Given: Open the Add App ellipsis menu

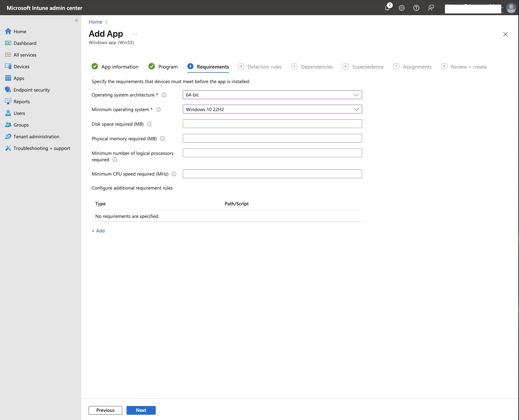Looking at the screenshot, I should point(135,34).
